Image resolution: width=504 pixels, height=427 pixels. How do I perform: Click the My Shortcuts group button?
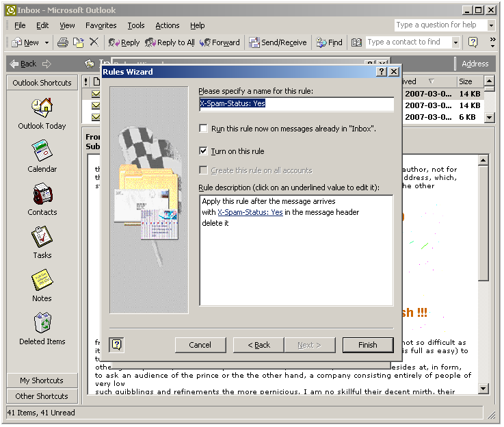[x=42, y=380]
